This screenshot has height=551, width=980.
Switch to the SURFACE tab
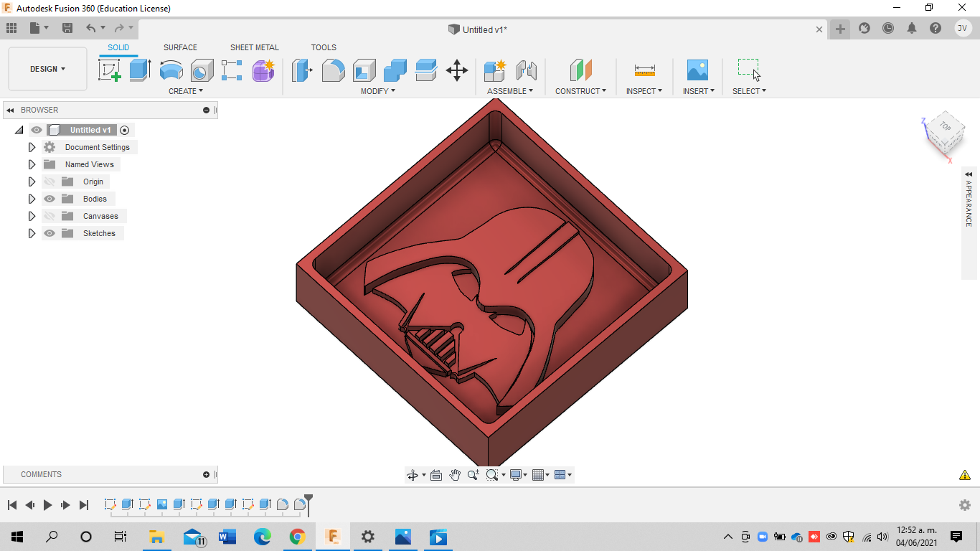pos(180,47)
